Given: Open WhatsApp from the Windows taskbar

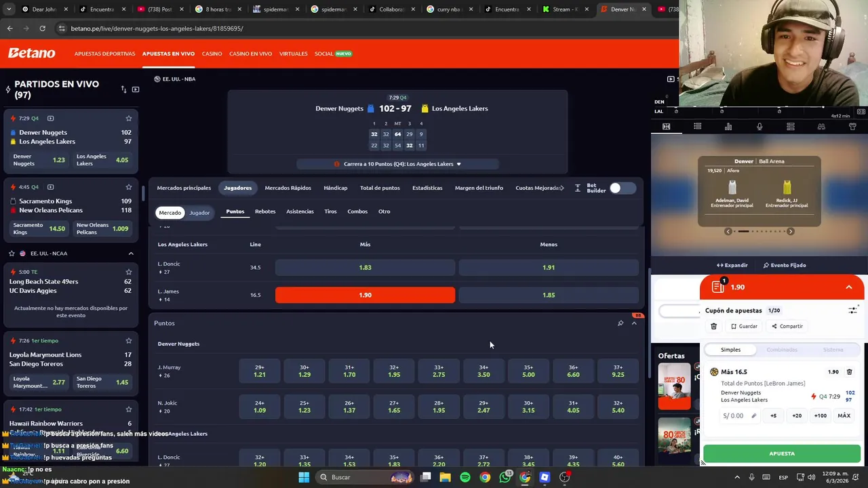Looking at the screenshot, I should [x=505, y=477].
